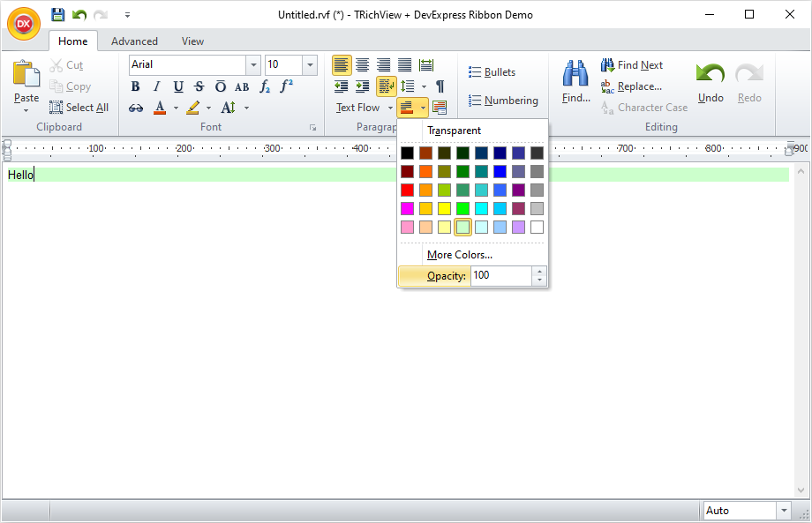Open the font color dropdown arrow
This screenshot has height=523, width=812.
(176, 108)
